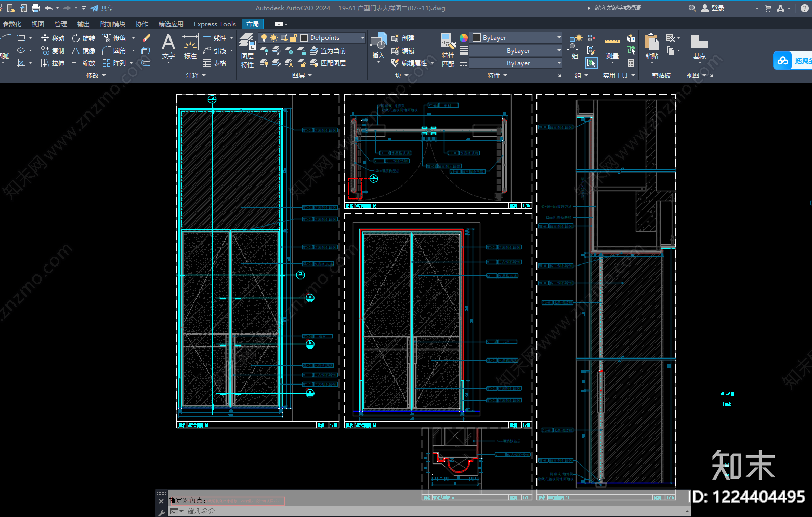Click Set Current (置为当前) layer button

328,50
